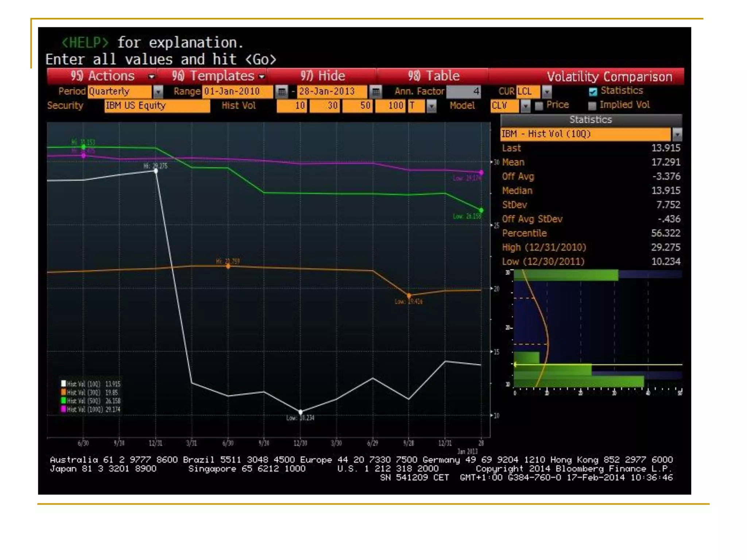Open the range end date calendar icon
Image resolution: width=747 pixels, height=560 pixels.
tap(376, 92)
